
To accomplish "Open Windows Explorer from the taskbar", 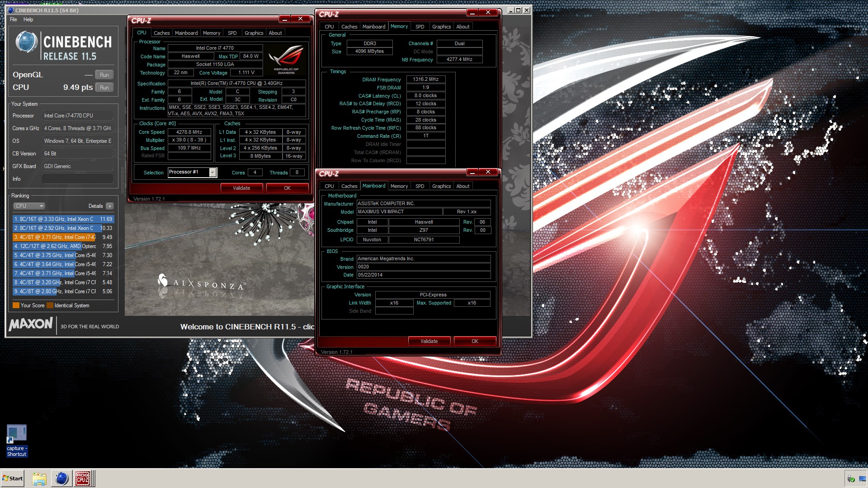I will [x=39, y=479].
